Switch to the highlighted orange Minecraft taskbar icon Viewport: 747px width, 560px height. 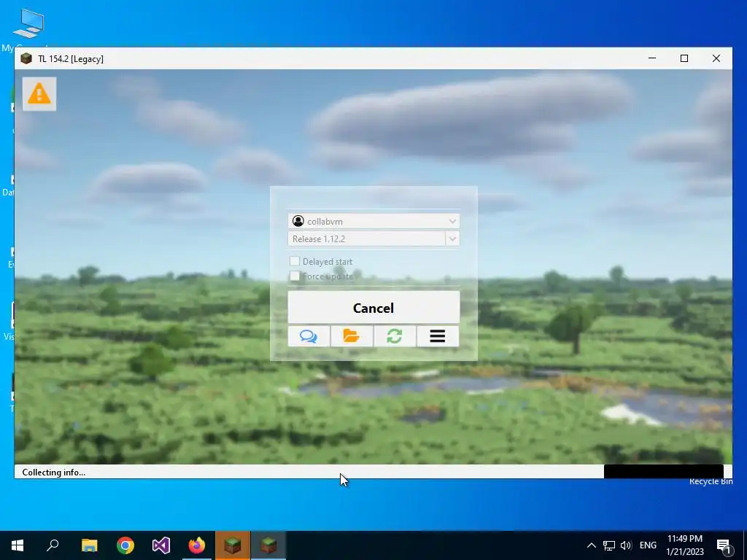233,545
